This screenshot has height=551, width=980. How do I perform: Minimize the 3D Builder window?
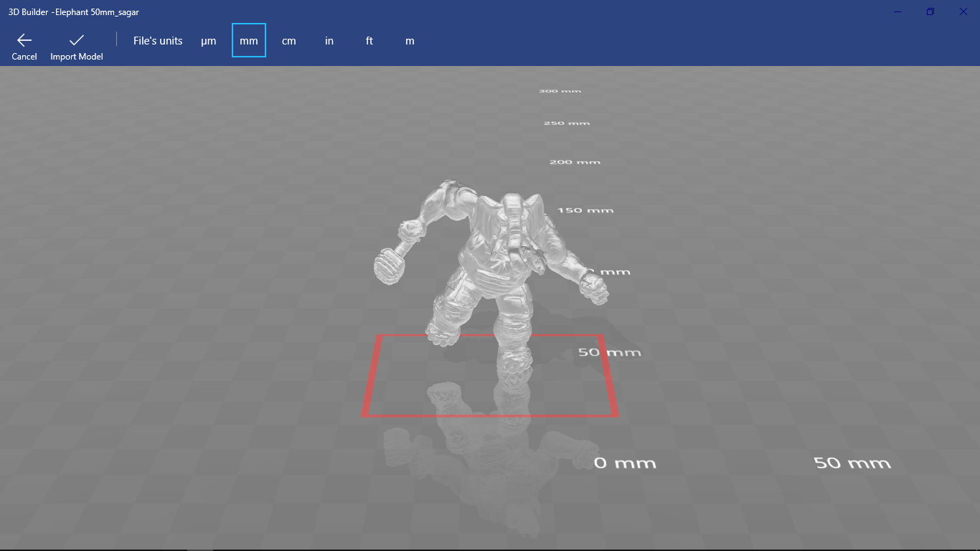coord(897,11)
